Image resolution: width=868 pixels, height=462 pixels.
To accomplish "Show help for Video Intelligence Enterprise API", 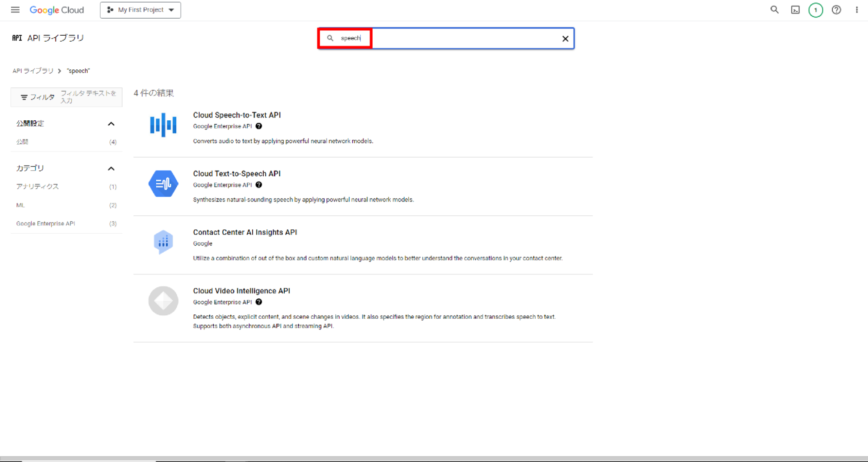I will [x=259, y=302].
